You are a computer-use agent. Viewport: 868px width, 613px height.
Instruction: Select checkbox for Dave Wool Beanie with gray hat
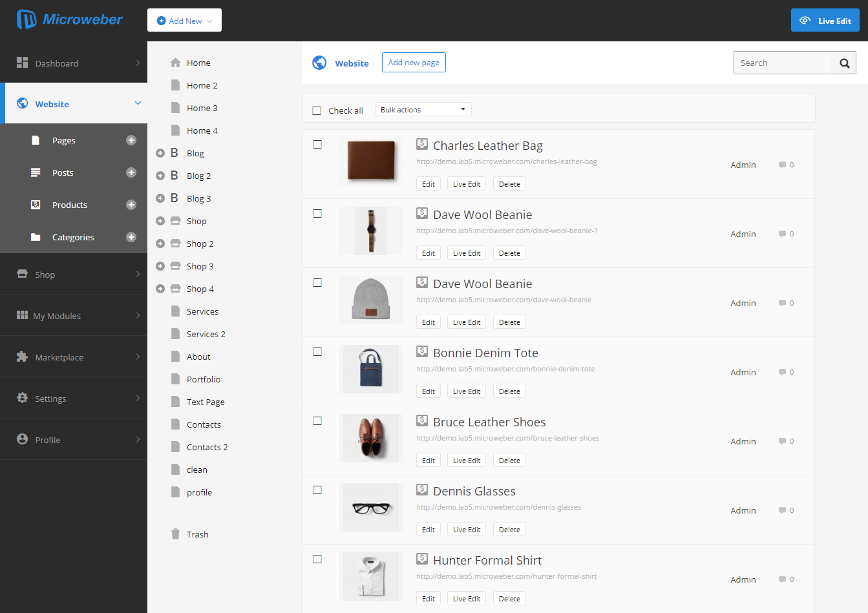(317, 282)
